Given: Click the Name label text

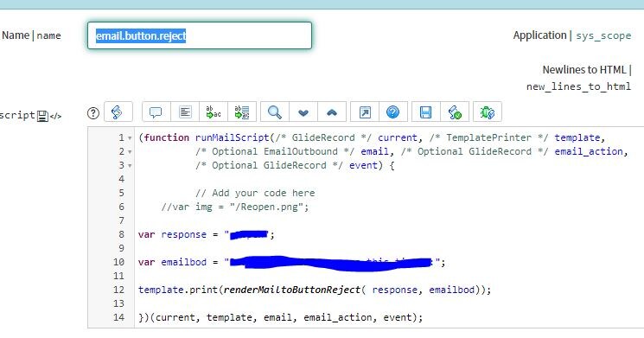Looking at the screenshot, I should click(x=16, y=35).
